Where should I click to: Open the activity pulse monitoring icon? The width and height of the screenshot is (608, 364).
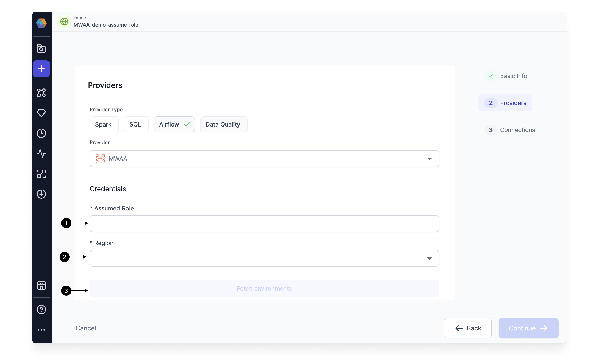tap(41, 154)
